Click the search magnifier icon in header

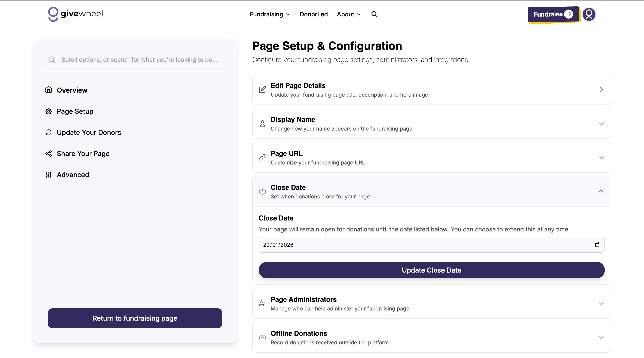point(374,14)
